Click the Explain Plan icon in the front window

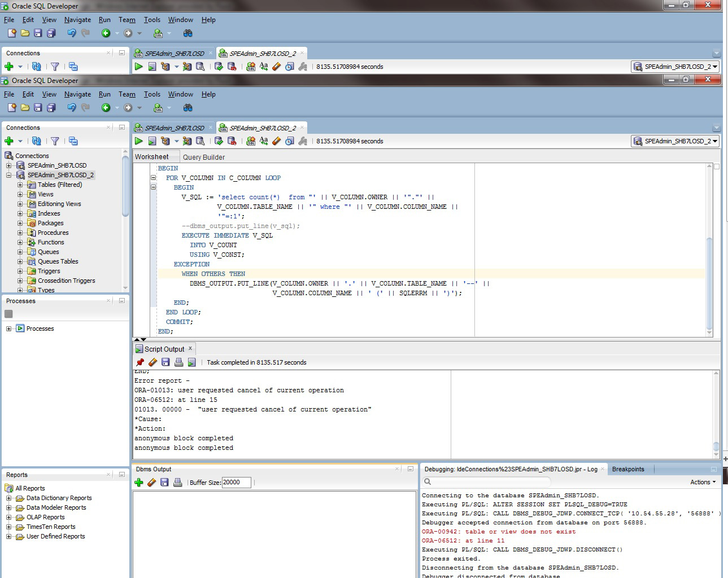pos(165,141)
